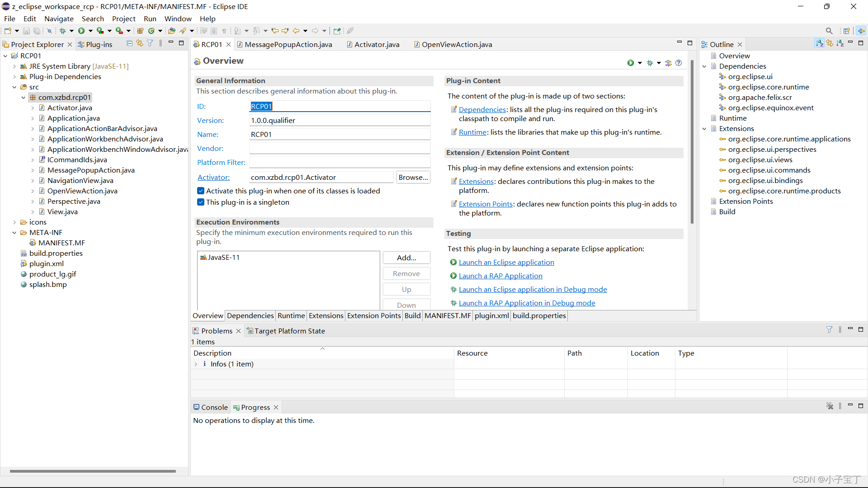Collapse the META-INF folder
Viewport: 868px width, 488px height.
point(14,232)
